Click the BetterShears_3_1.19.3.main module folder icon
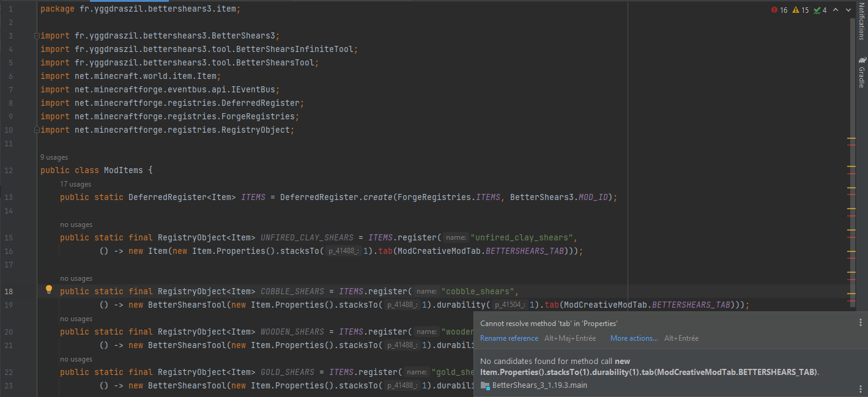The width and height of the screenshot is (868, 397). coord(485,385)
